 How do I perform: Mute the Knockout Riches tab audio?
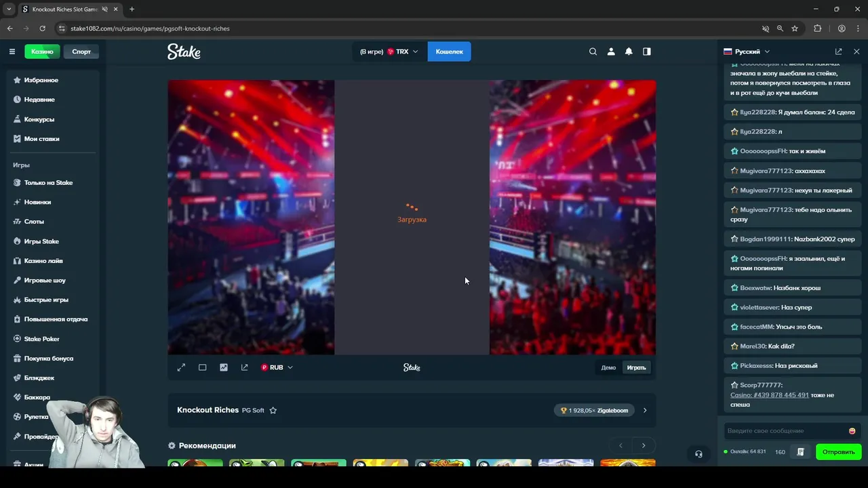tap(105, 9)
